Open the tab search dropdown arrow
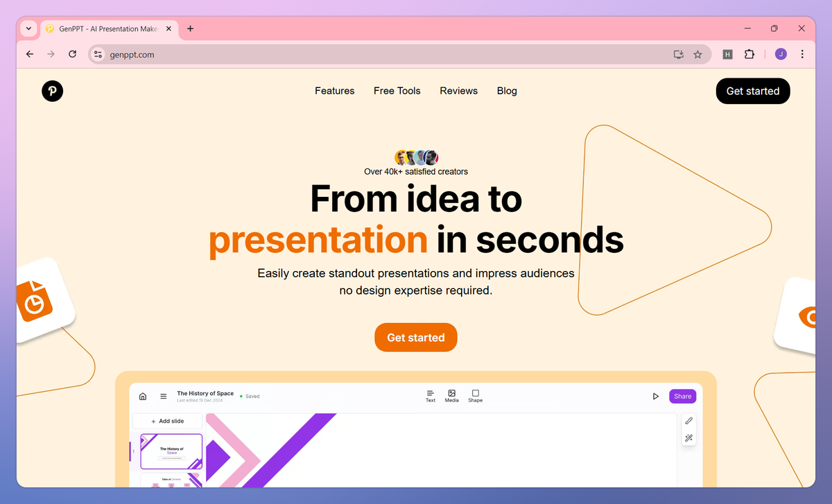832x504 pixels. pyautogui.click(x=28, y=28)
